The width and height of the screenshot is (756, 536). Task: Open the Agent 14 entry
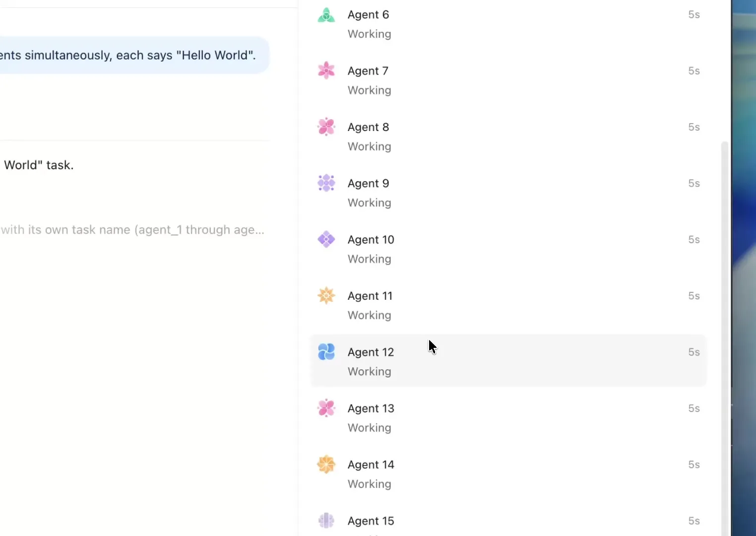pos(508,473)
